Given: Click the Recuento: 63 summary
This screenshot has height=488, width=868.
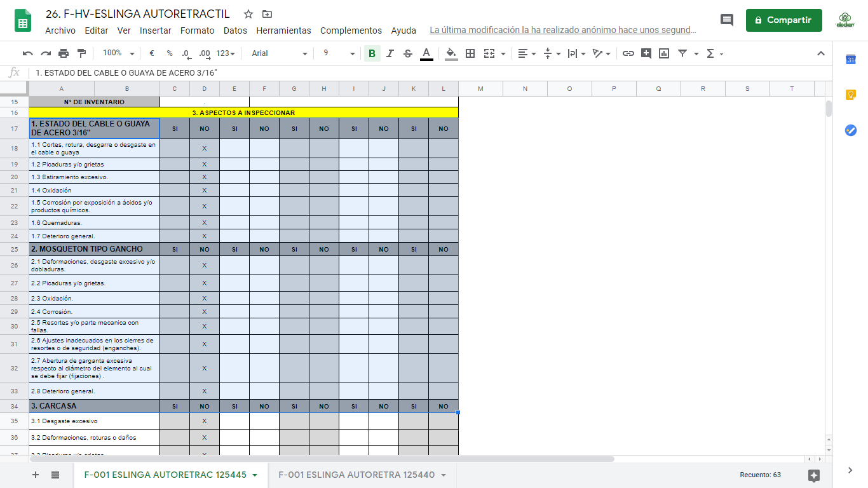Looking at the screenshot, I should 760,475.
